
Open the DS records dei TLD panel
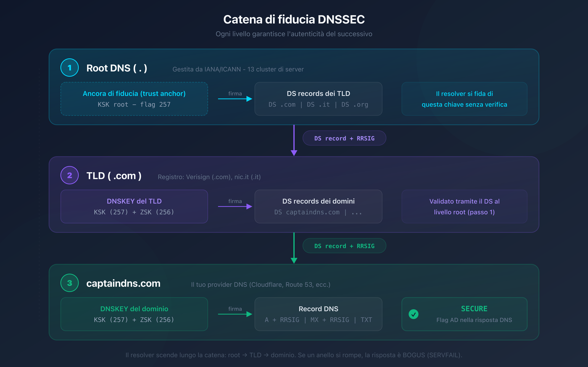318,99
